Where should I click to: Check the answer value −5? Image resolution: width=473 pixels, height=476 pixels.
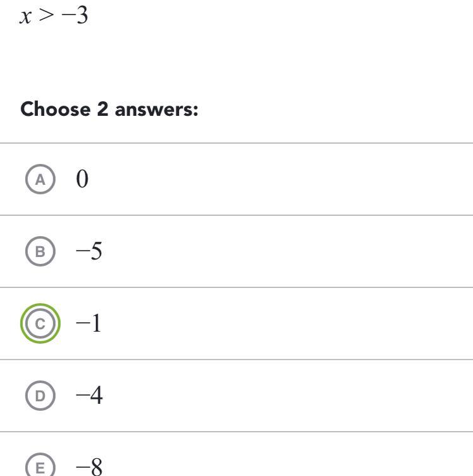(x=89, y=252)
